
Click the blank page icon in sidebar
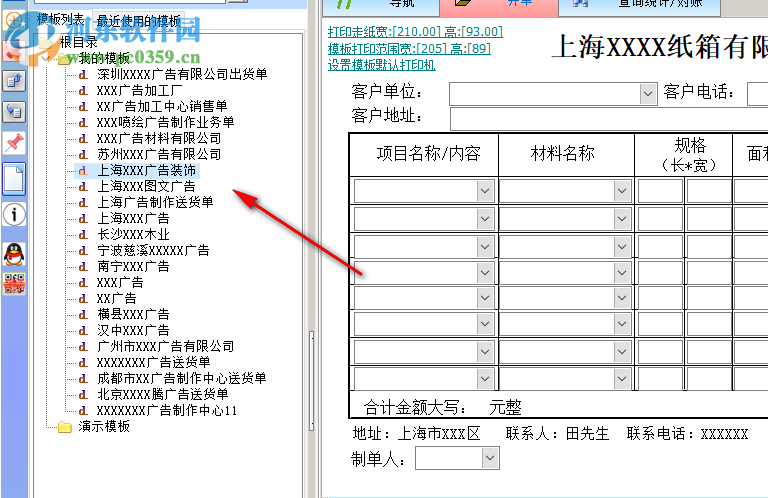pos(14,179)
